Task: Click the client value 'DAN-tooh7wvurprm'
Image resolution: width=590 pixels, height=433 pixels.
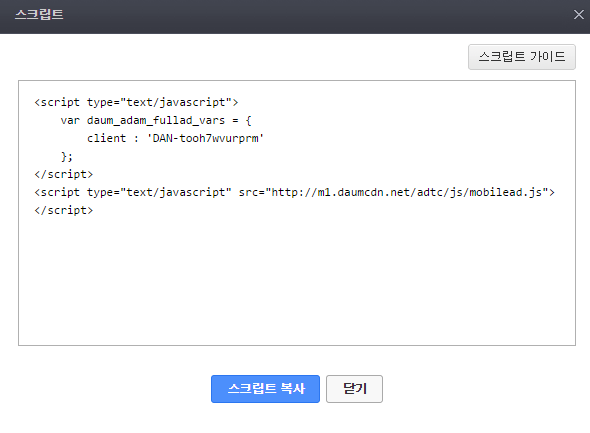Action: point(205,138)
